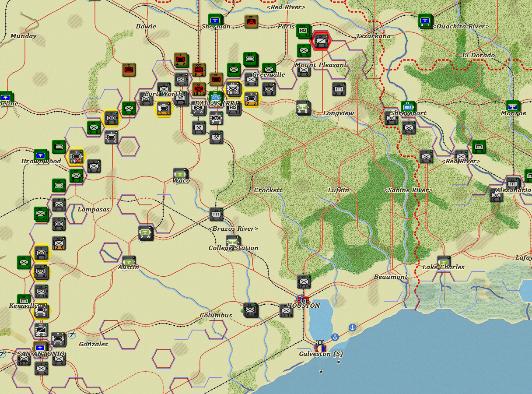This screenshot has height=394, width=532.
Task: Click the Munday town label
Action: (23, 36)
